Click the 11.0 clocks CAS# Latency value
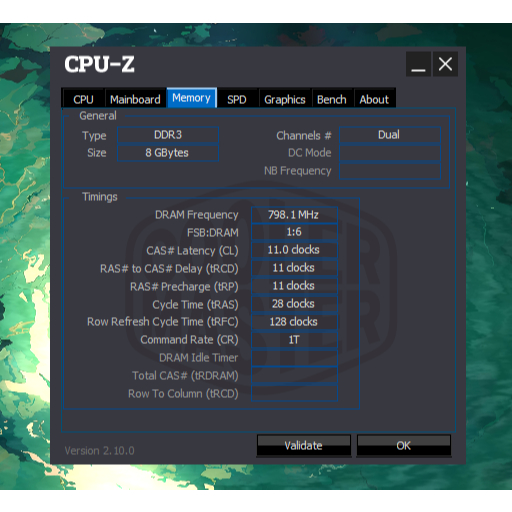The width and height of the screenshot is (512, 512). [295, 250]
